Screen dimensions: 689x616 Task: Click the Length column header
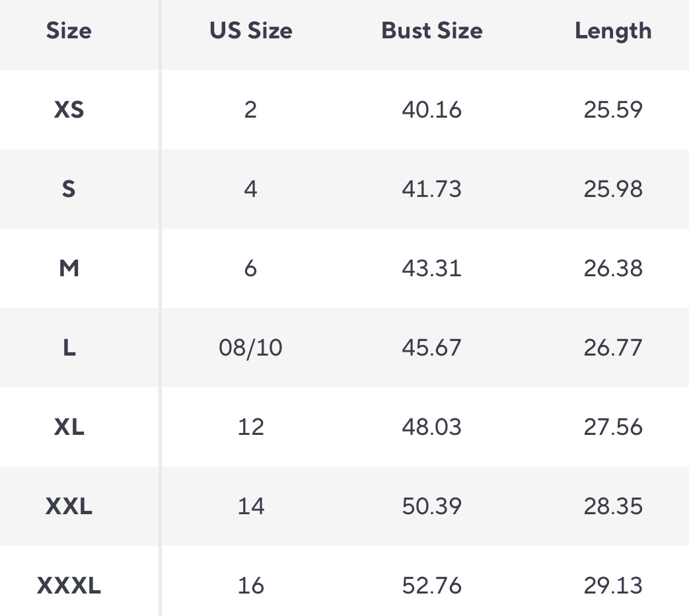[x=613, y=31]
